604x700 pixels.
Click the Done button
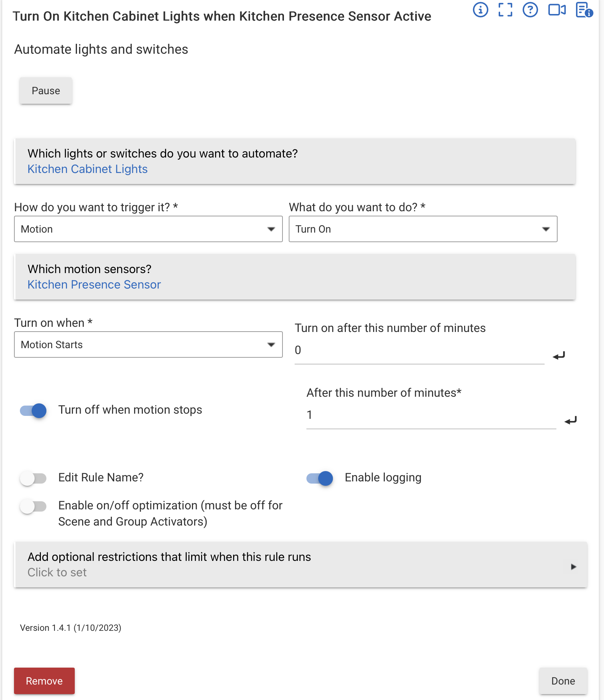(563, 681)
